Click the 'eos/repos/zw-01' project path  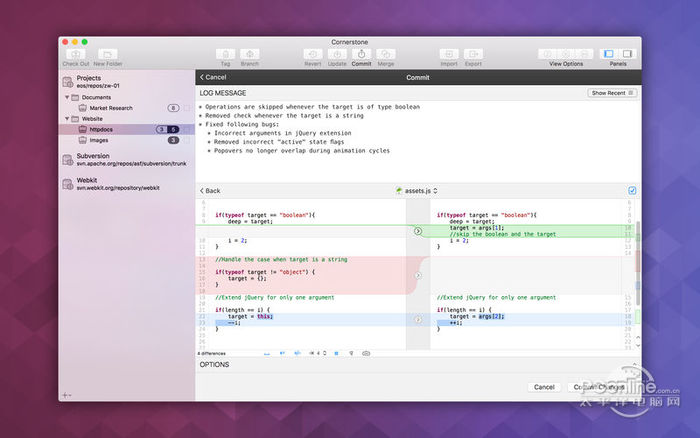pos(98,86)
